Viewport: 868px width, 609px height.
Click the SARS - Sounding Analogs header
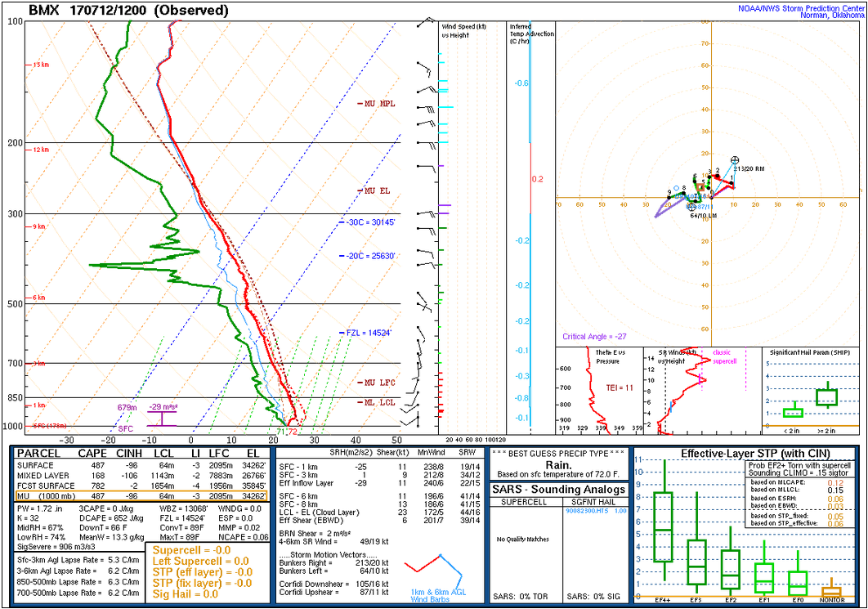pyautogui.click(x=559, y=490)
